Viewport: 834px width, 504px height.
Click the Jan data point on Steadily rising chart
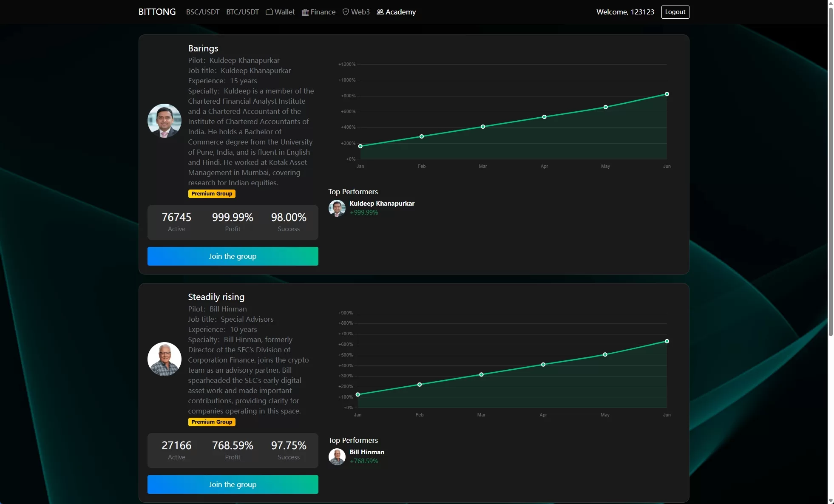[358, 395]
